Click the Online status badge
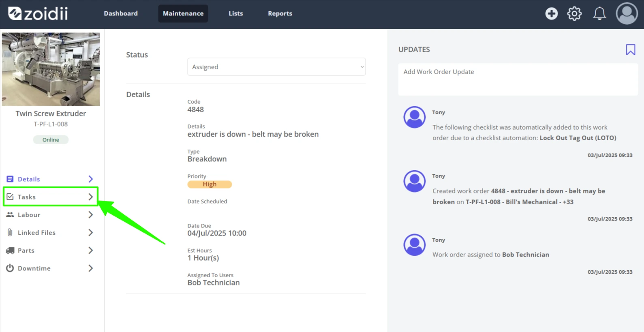This screenshot has height=332, width=644. [x=51, y=139]
